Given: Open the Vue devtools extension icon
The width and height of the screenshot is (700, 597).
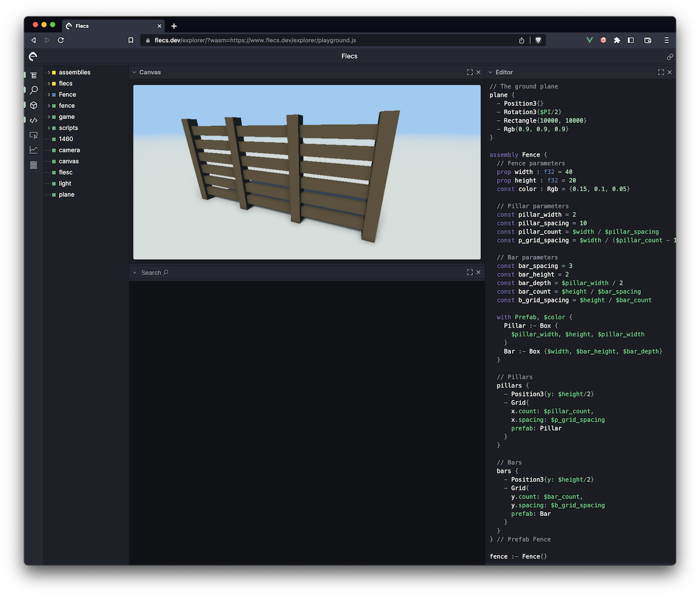Looking at the screenshot, I should pos(589,40).
